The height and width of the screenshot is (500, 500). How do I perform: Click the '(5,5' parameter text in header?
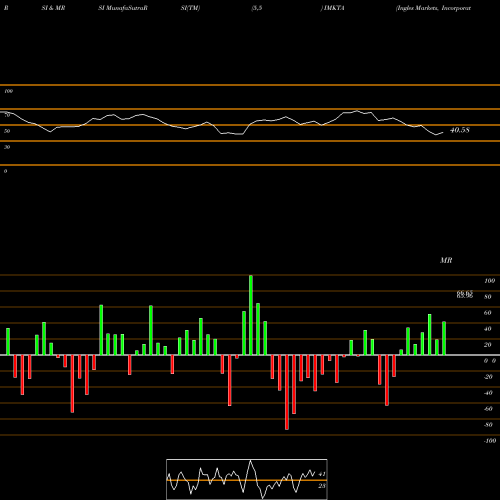(x=257, y=8)
